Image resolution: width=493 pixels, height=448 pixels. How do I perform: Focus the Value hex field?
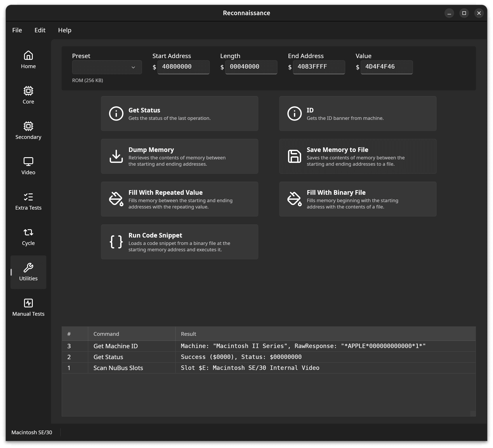pyautogui.click(x=386, y=67)
